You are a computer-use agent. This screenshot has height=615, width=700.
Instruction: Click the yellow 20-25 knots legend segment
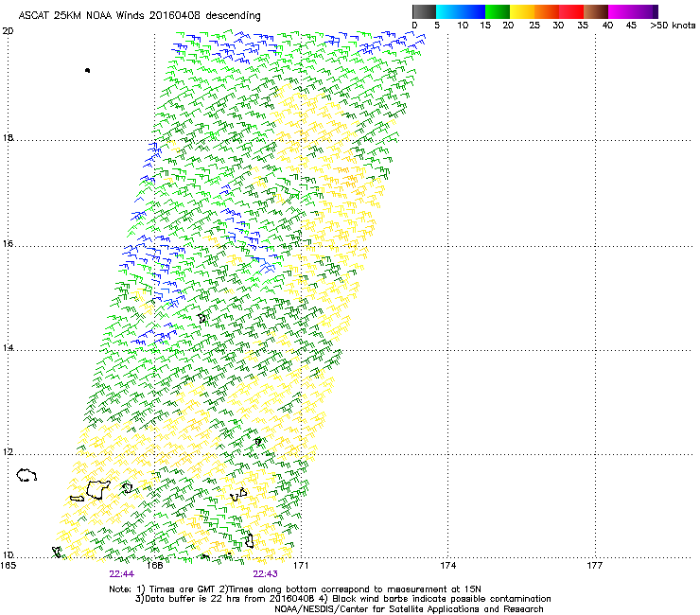pyautogui.click(x=522, y=11)
